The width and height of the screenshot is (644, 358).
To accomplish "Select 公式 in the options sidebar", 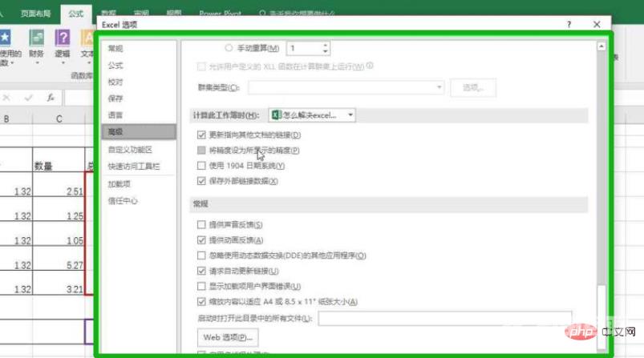I will (116, 65).
